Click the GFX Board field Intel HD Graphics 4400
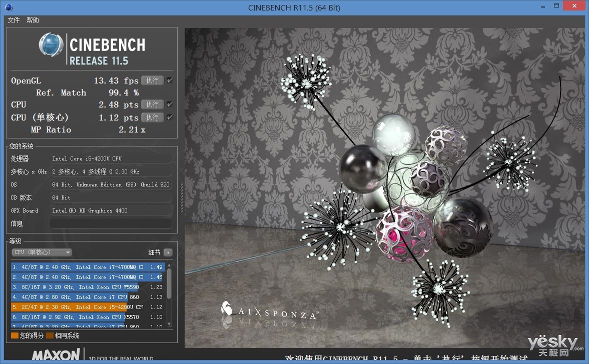 pos(111,210)
